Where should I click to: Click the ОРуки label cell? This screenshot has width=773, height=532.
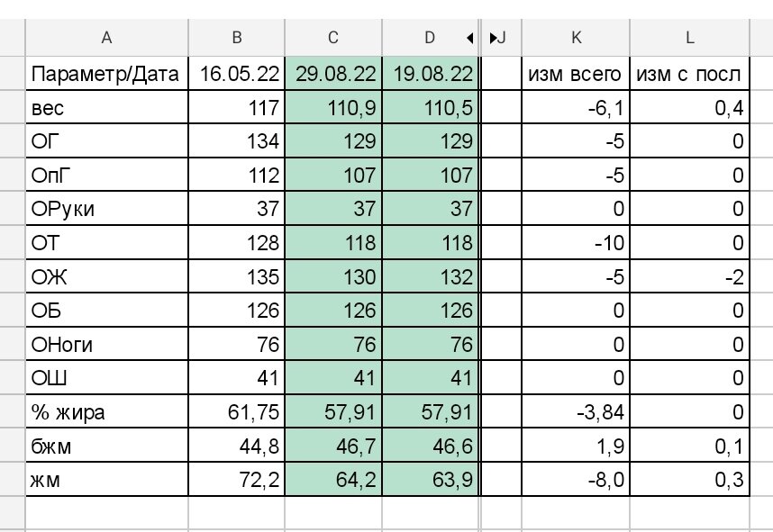click(x=106, y=209)
